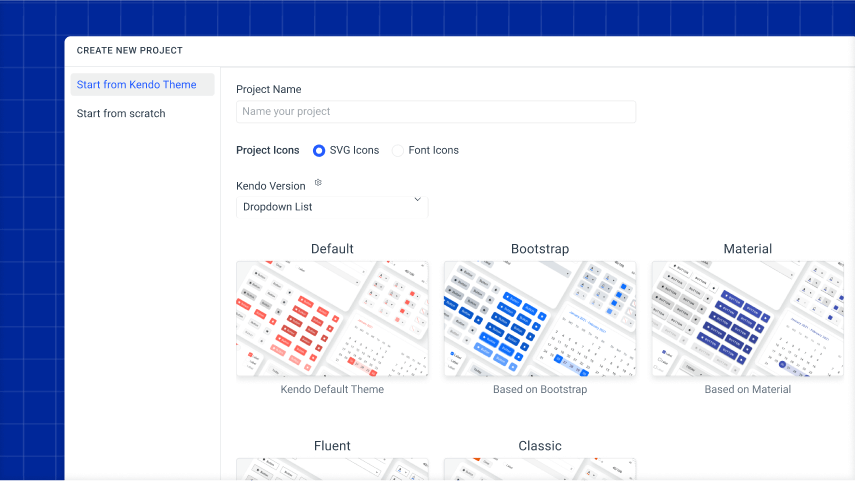Click the Kendo Default Theme caption
Screen dimensions: 855x481
click(332, 389)
